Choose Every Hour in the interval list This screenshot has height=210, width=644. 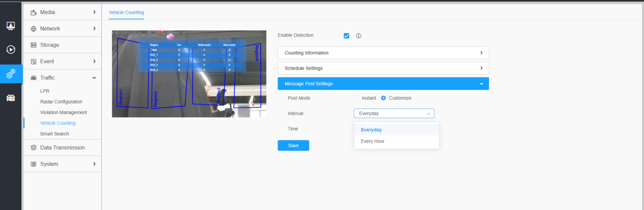coord(396,141)
